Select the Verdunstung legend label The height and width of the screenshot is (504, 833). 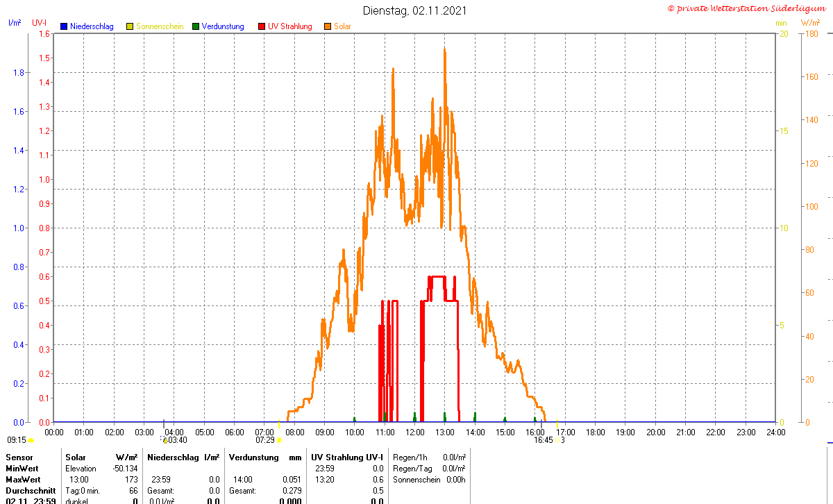pyautogui.click(x=223, y=26)
